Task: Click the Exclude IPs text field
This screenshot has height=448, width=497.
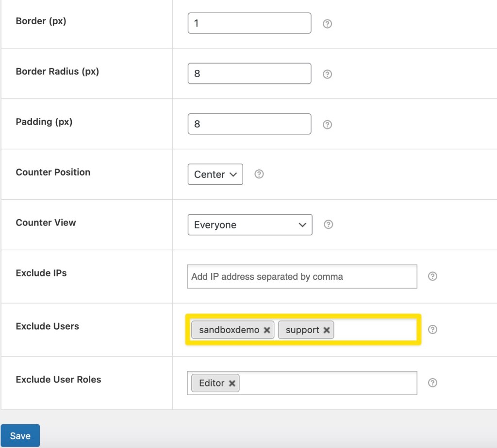Action: pyautogui.click(x=302, y=276)
